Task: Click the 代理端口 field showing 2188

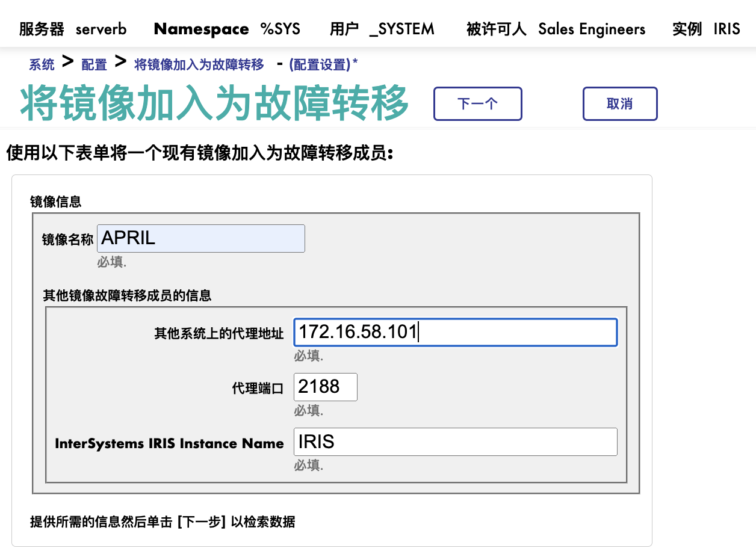Action: click(325, 387)
